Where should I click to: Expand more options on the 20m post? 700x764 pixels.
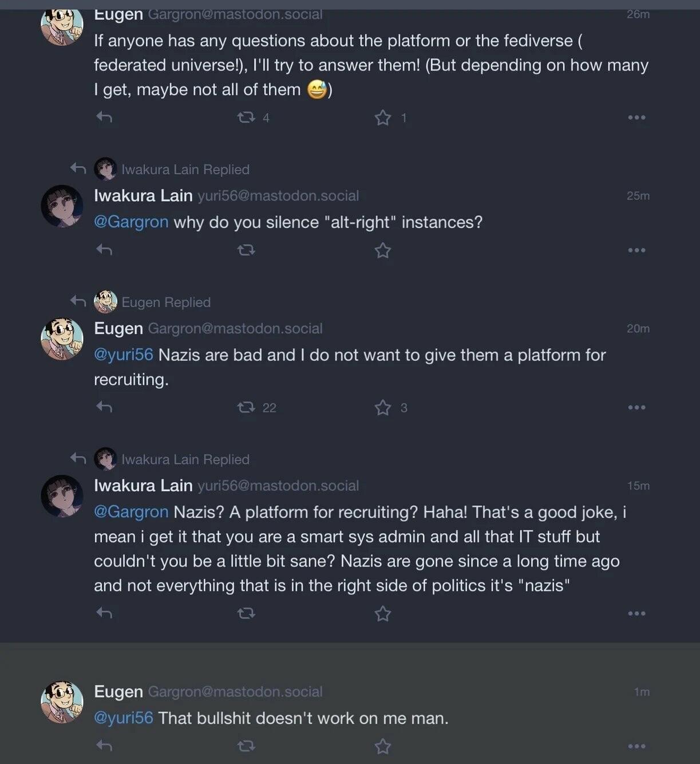click(x=636, y=407)
